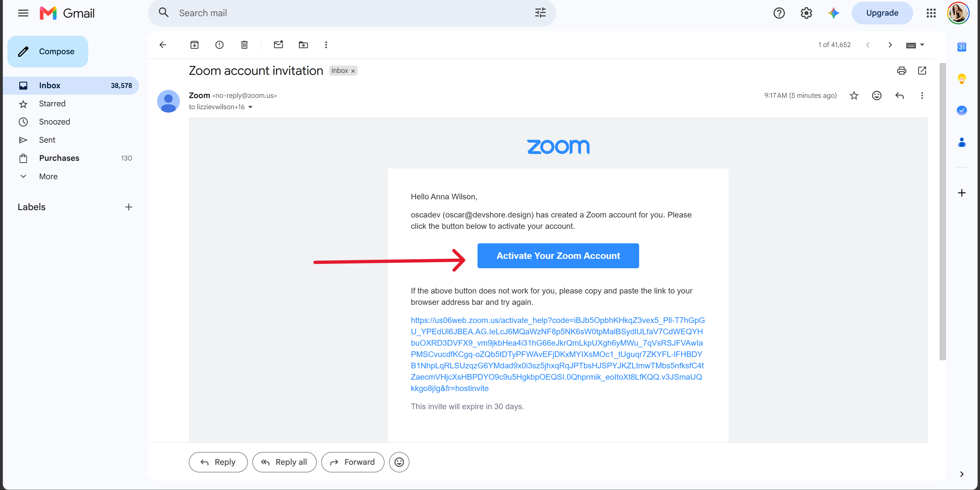Toggle the main menu hamburger icon

pos(23,13)
